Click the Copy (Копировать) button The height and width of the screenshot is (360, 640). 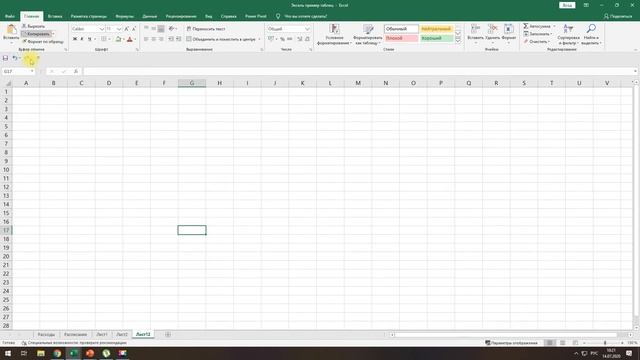(36, 34)
